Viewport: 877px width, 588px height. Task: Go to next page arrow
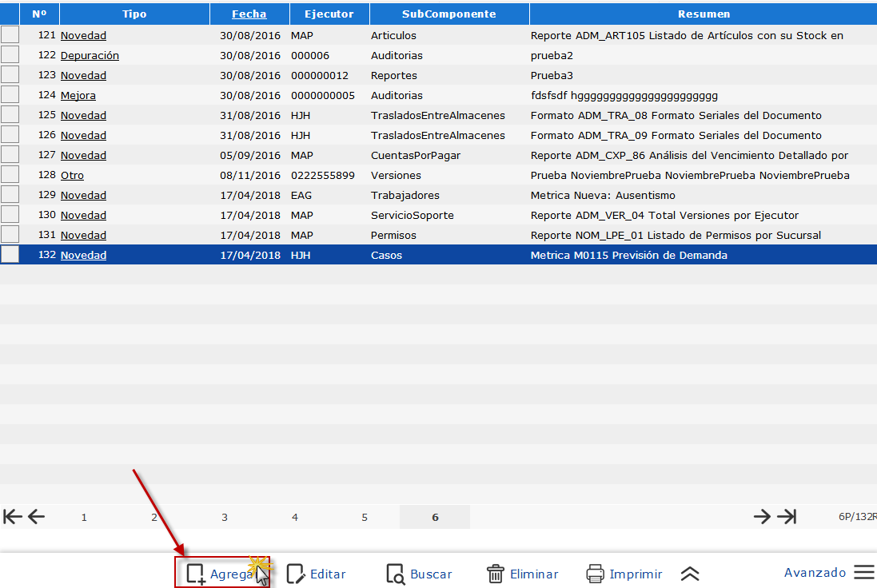pos(762,517)
